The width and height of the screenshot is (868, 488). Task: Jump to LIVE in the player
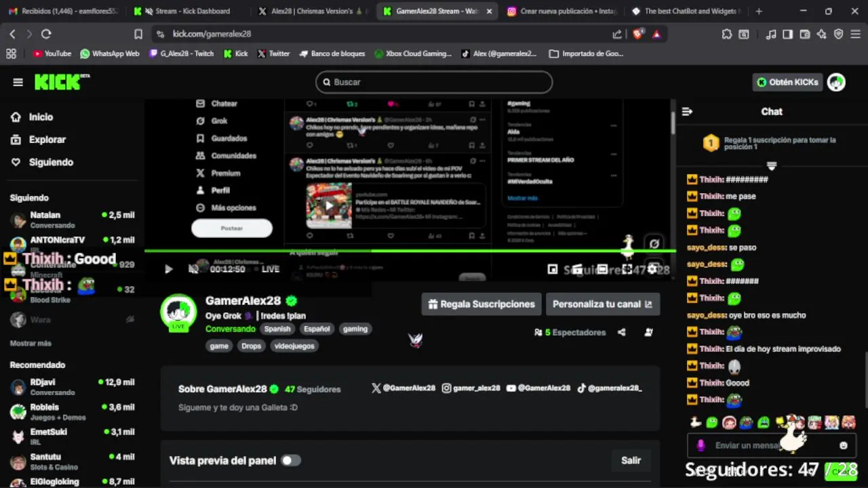(271, 269)
